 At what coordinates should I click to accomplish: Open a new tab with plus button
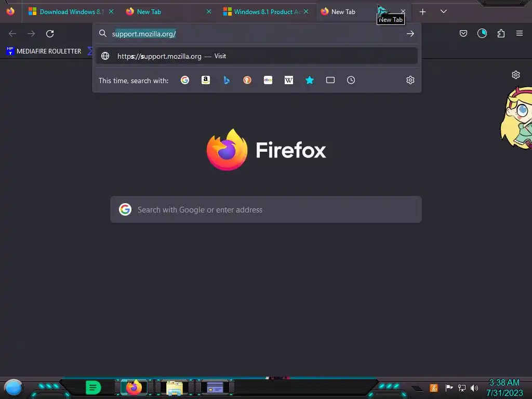click(422, 12)
